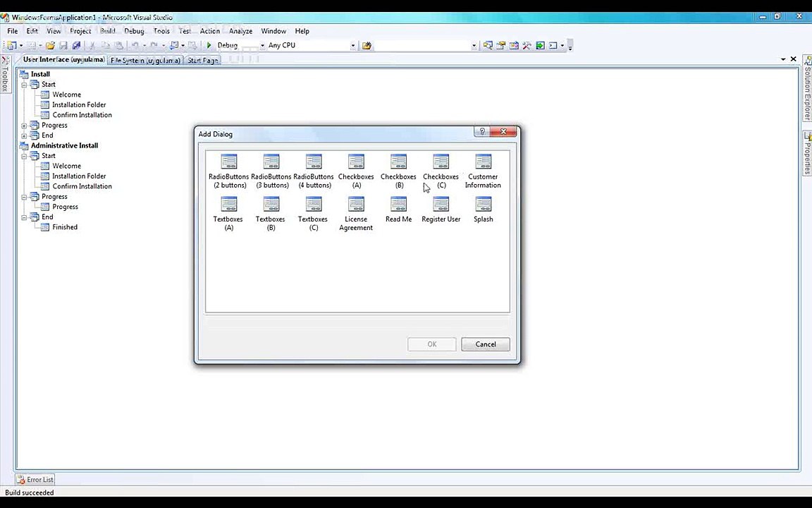Open the Project menu

tap(80, 31)
